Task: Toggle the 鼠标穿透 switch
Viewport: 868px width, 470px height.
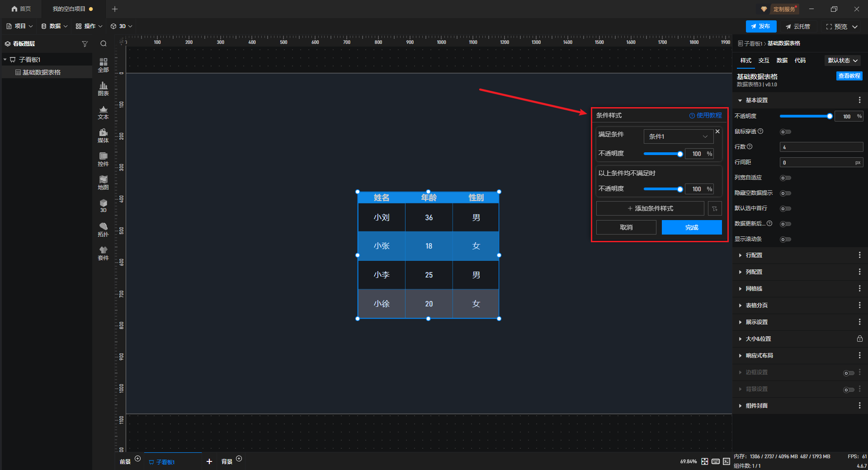Action: [x=785, y=132]
